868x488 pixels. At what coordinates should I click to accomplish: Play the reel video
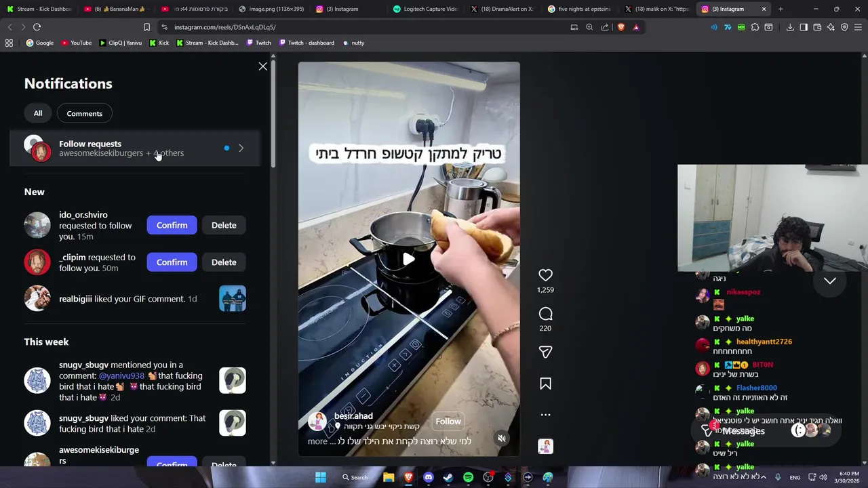click(x=409, y=259)
